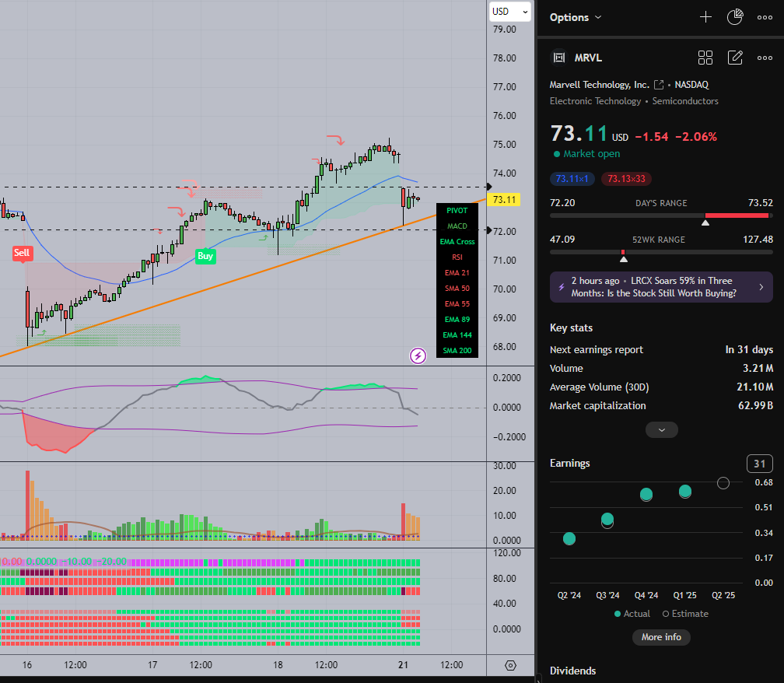
Task: Open the note edit icon for MRVL
Action: tap(735, 58)
